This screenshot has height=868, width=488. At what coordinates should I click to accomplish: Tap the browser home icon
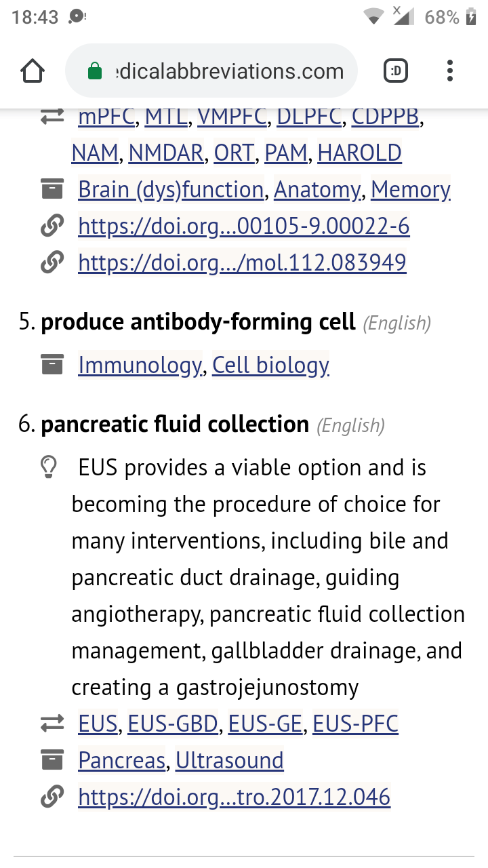(33, 71)
